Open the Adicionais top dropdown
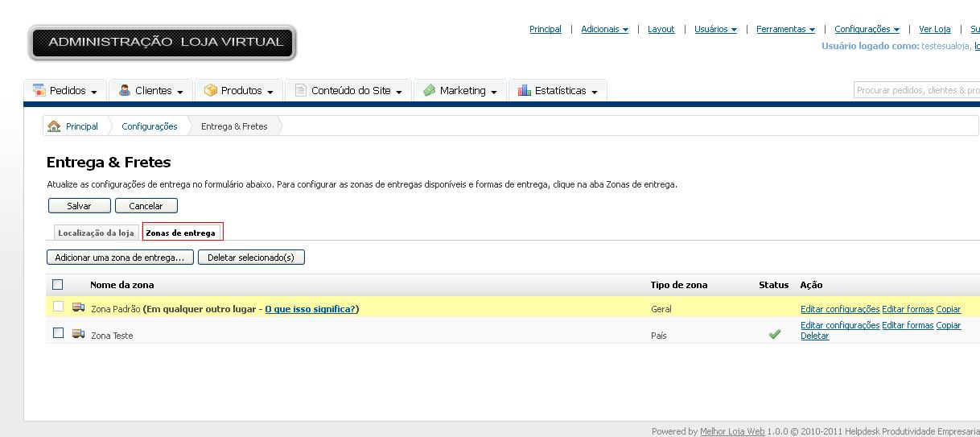The width and height of the screenshot is (980, 437). 604,29
